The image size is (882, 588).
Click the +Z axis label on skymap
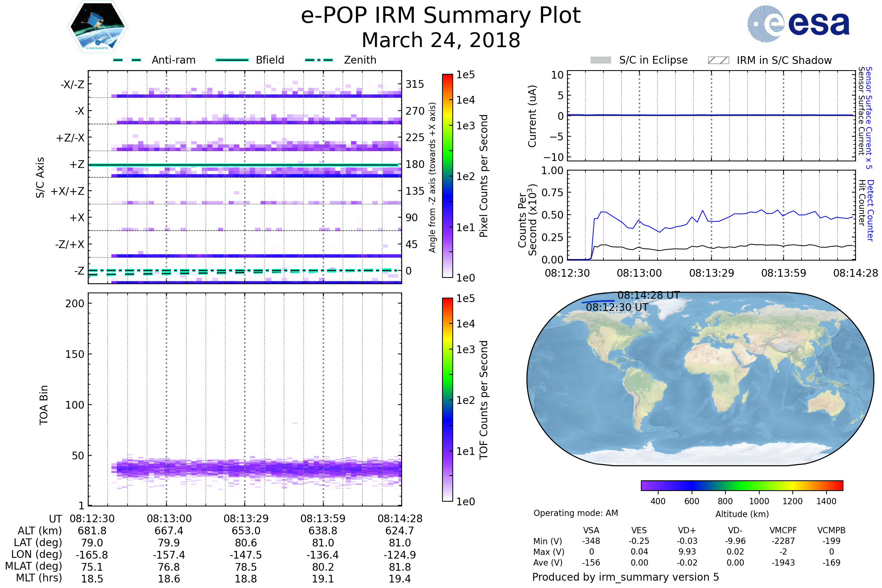point(77,165)
